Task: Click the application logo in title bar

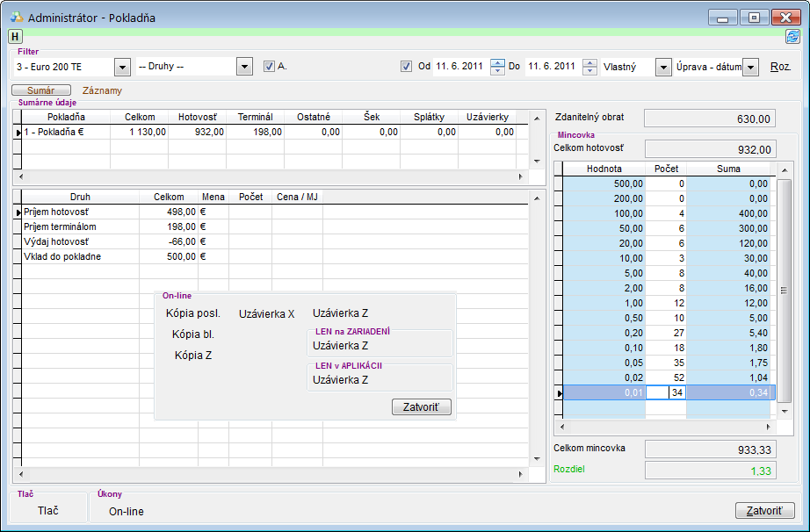Action: point(17,17)
